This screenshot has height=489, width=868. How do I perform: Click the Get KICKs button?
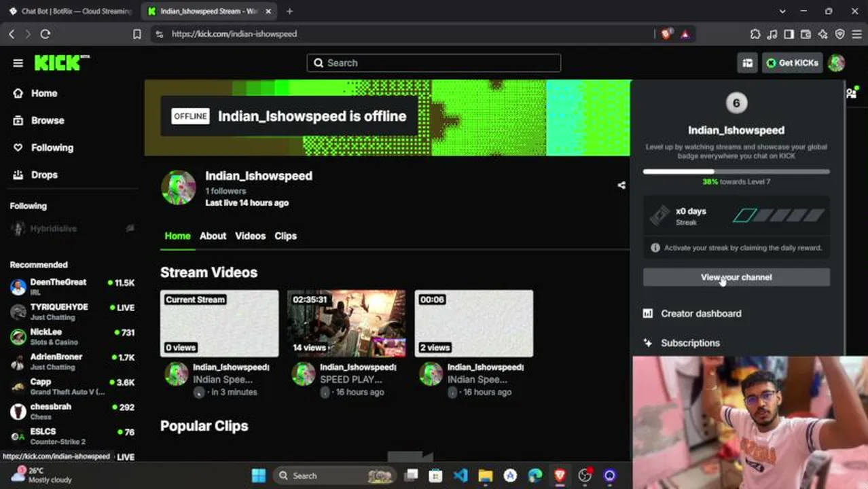pyautogui.click(x=792, y=62)
